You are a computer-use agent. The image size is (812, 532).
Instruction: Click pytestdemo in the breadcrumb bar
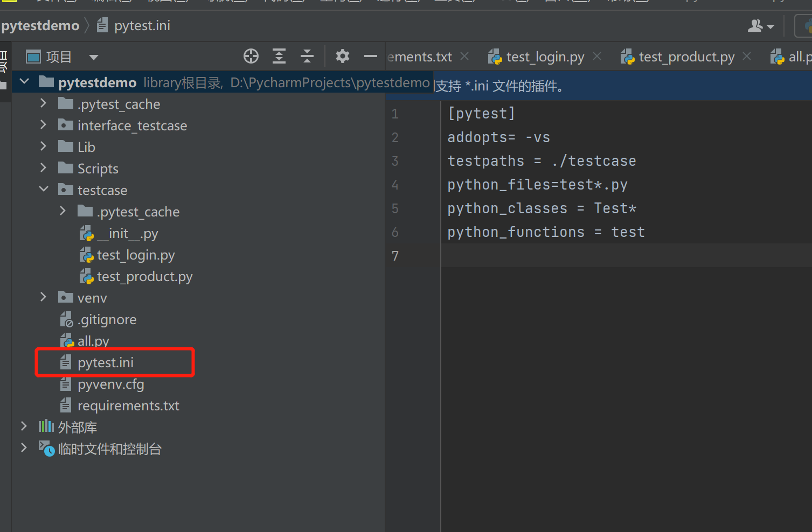pos(40,26)
